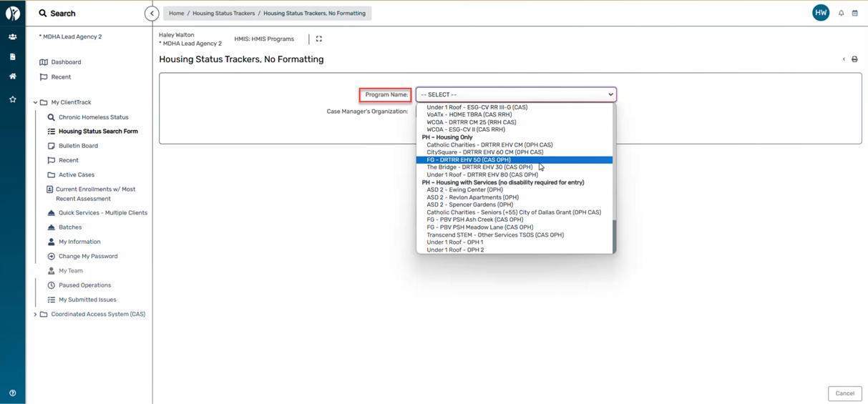Image resolution: width=868 pixels, height=404 pixels.
Task: Open Chronic Homeless Status in sidebar
Action: click(93, 117)
